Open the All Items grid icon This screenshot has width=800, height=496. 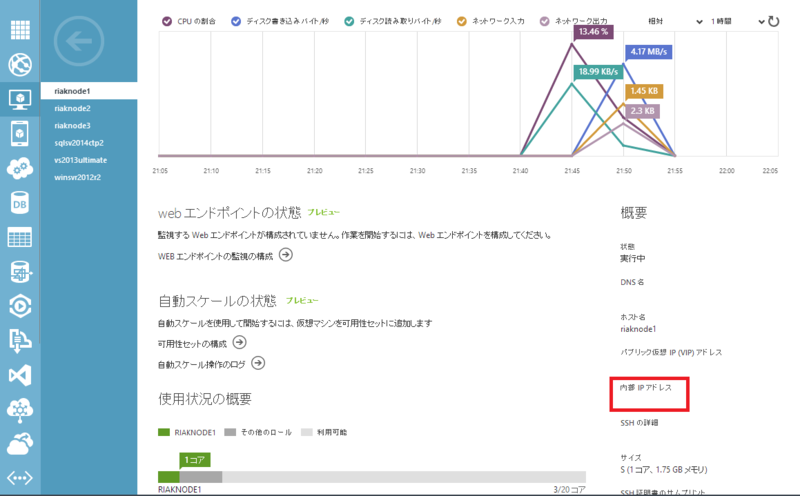(x=20, y=30)
